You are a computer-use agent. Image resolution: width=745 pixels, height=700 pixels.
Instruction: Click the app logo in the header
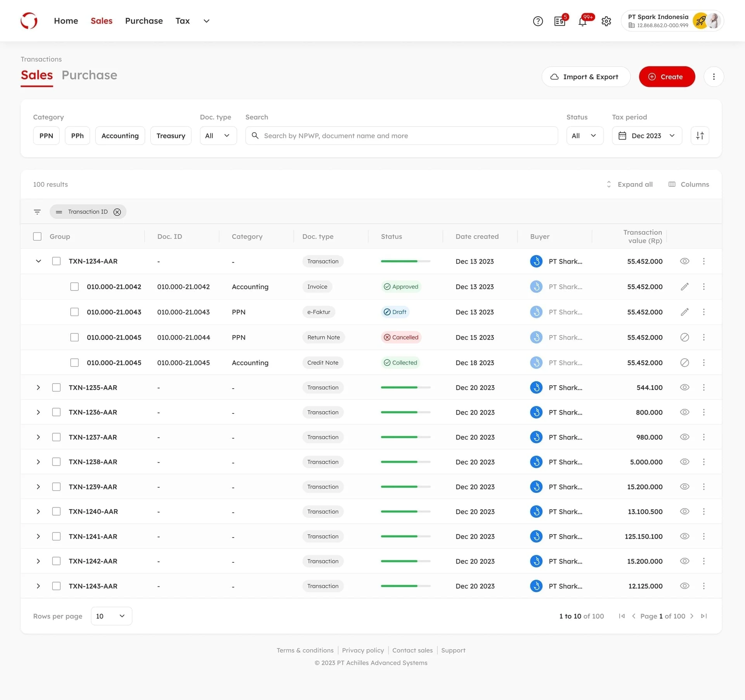click(29, 21)
